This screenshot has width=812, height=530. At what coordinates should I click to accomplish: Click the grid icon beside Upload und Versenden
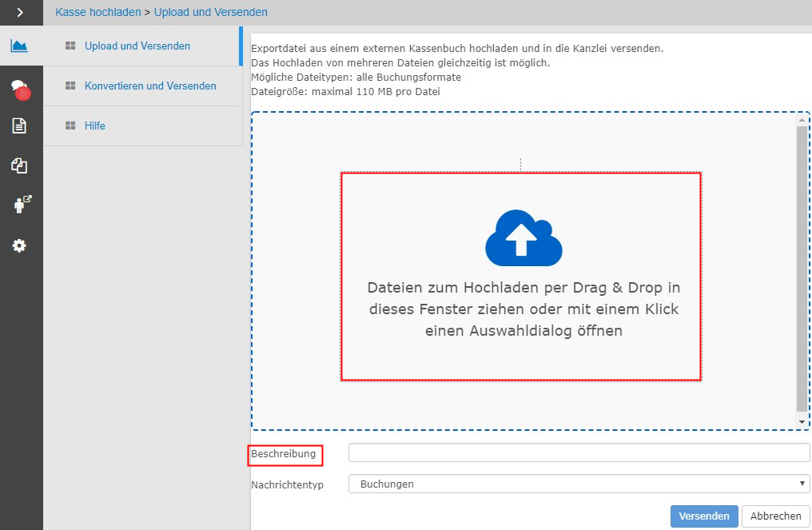click(70, 46)
